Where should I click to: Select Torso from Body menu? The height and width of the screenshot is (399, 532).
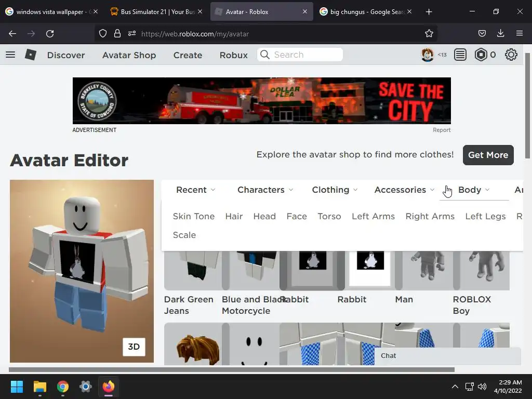329,217
